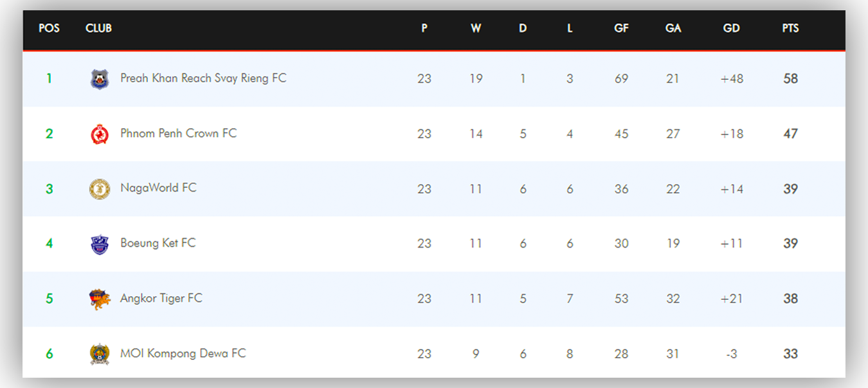Select NagaWorld FC club name

pos(158,188)
